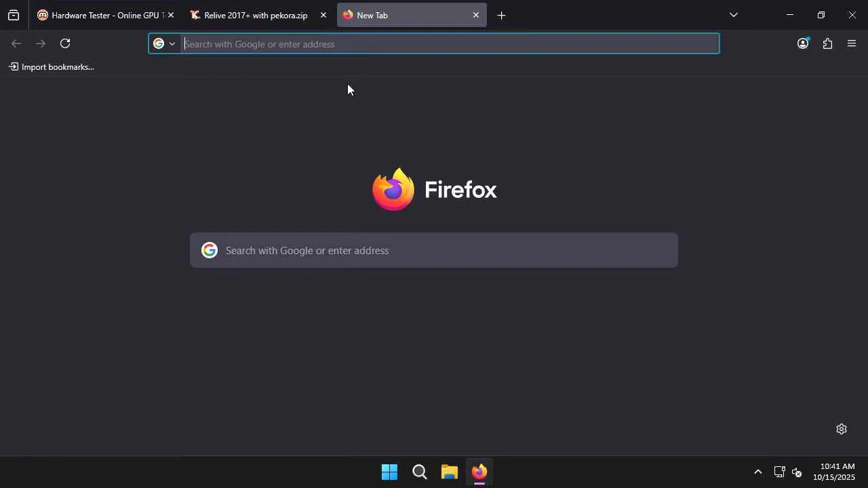Show hidden system tray icons
The width and height of the screenshot is (868, 488).
tap(758, 472)
